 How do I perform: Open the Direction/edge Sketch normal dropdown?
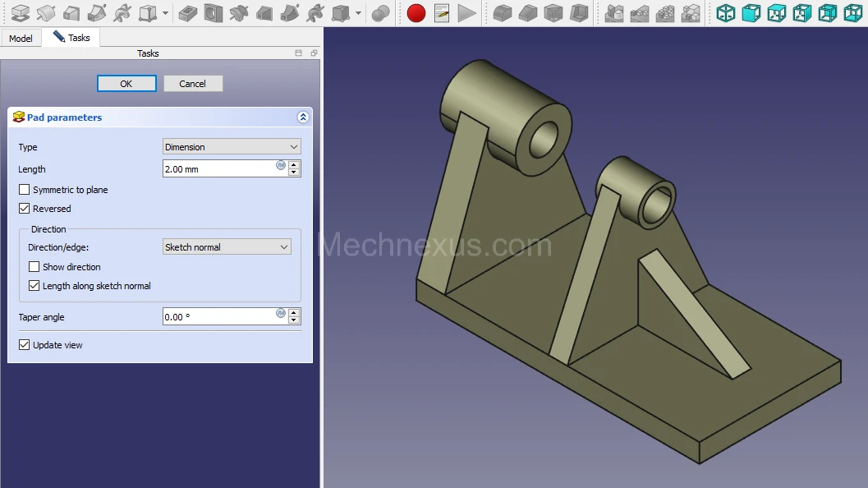pyautogui.click(x=227, y=247)
